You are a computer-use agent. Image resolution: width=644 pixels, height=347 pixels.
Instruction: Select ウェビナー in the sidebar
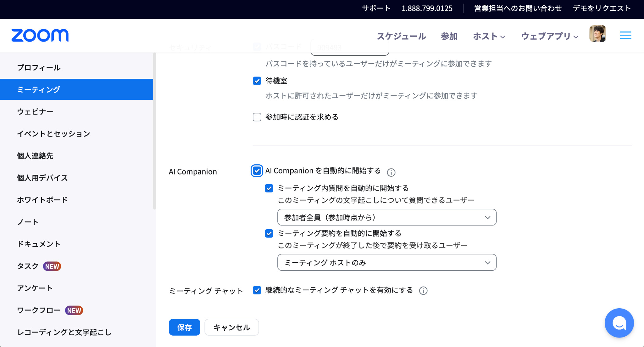click(76, 111)
